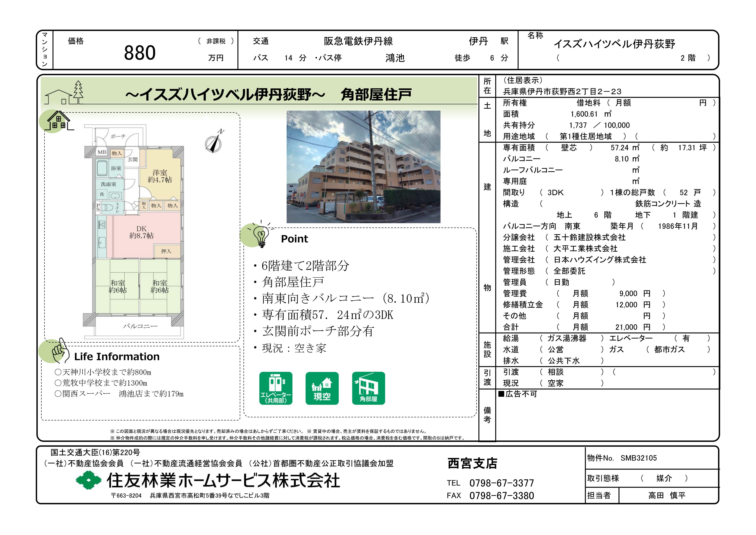Click the 880 万円 price value
This screenshot has width=756, height=535.
pyautogui.click(x=140, y=53)
